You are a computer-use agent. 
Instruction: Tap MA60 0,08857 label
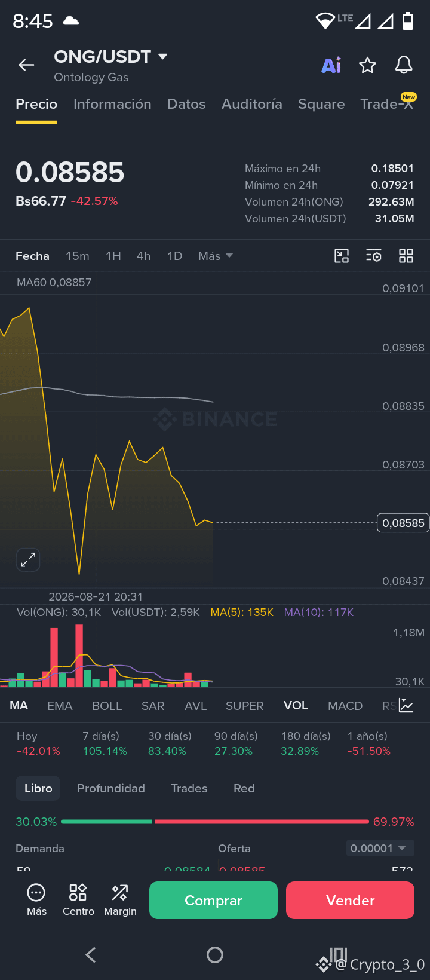[54, 282]
